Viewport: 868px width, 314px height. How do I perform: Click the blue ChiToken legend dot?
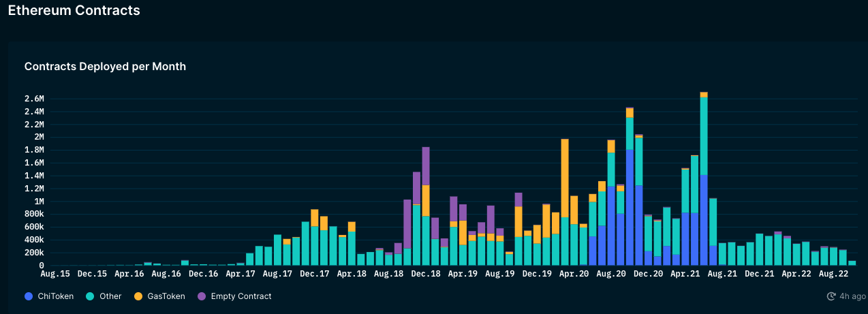pos(28,296)
